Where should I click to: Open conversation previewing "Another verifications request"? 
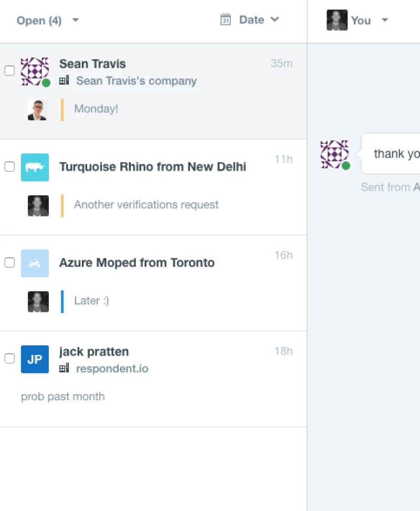pos(146,205)
